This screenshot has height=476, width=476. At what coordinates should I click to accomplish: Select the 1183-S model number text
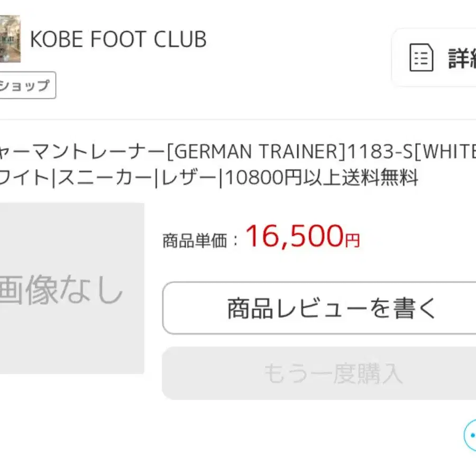[379, 151]
